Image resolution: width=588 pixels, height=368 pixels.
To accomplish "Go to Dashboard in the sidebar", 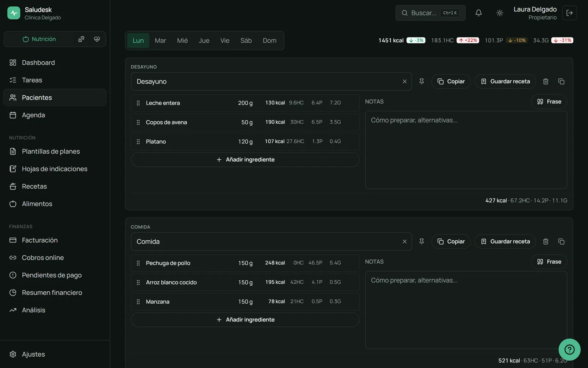I will click(x=55, y=63).
